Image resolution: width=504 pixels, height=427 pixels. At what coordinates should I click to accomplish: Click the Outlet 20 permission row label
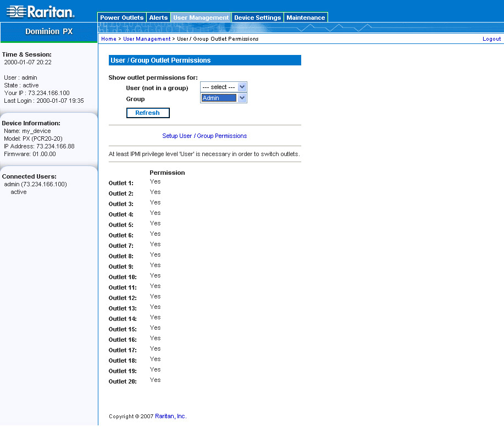(x=123, y=381)
